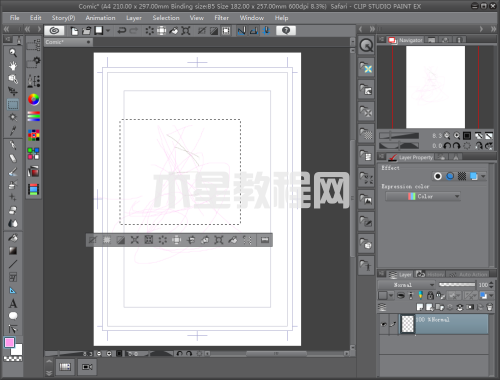This screenshot has width=500, height=380.
Task: Click the Undo arrow in toolbar
Action: point(122,31)
